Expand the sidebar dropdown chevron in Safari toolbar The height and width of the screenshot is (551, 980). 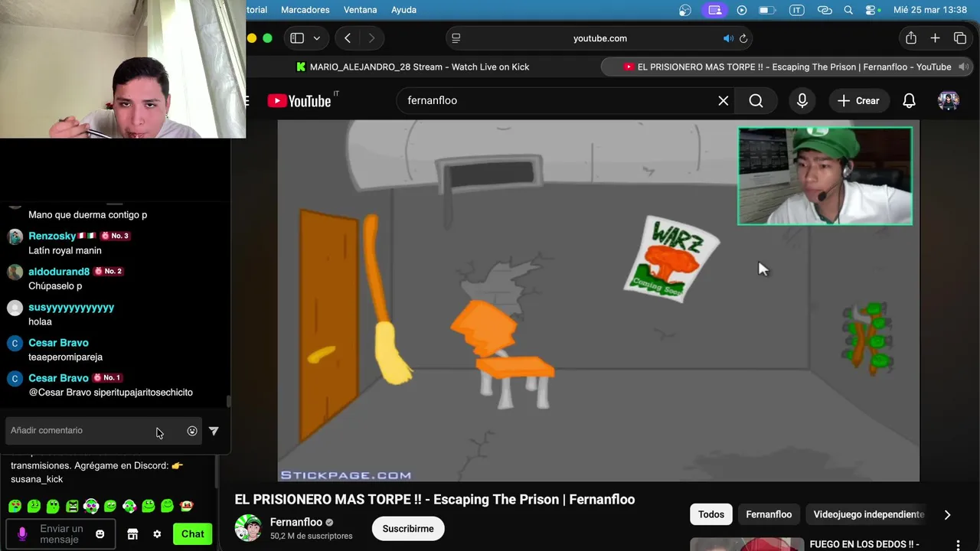coord(316,38)
